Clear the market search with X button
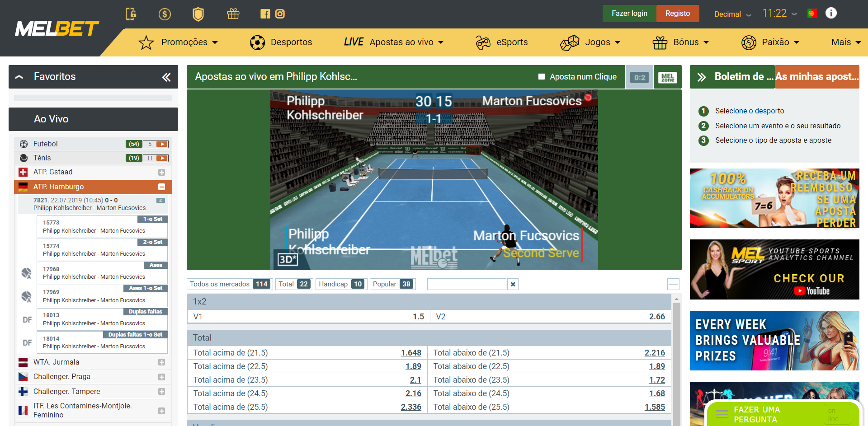868x426 pixels. tap(513, 284)
